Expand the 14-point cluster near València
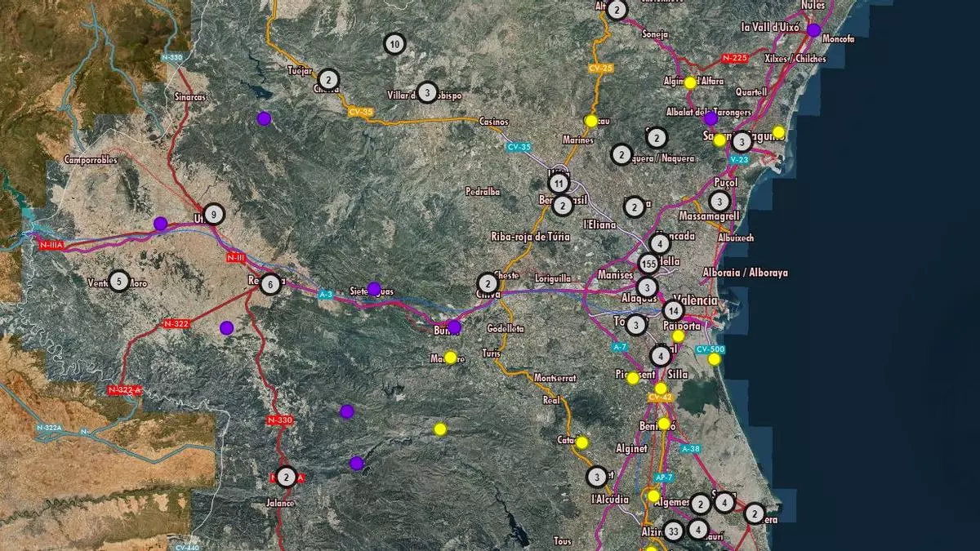 (673, 310)
